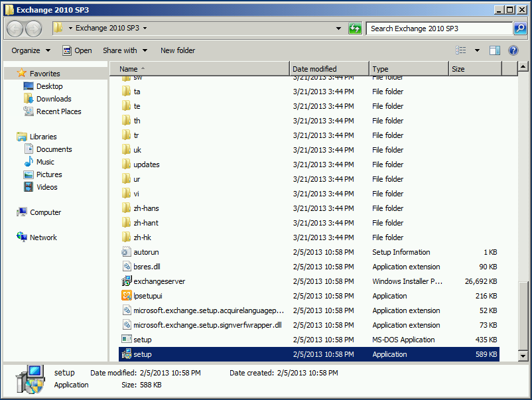The width and height of the screenshot is (532, 400).
Task: Expand the Share with dropdown
Action: 125,50
